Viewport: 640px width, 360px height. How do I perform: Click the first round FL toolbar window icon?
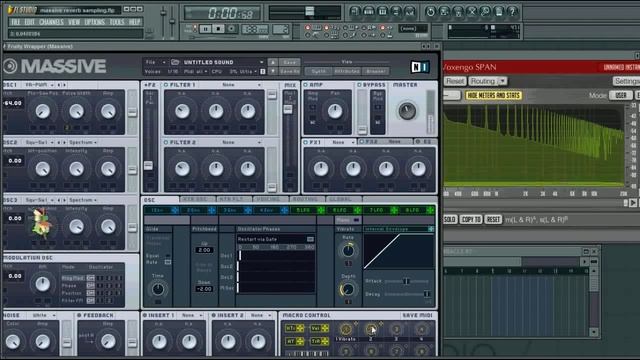[x=354, y=11]
